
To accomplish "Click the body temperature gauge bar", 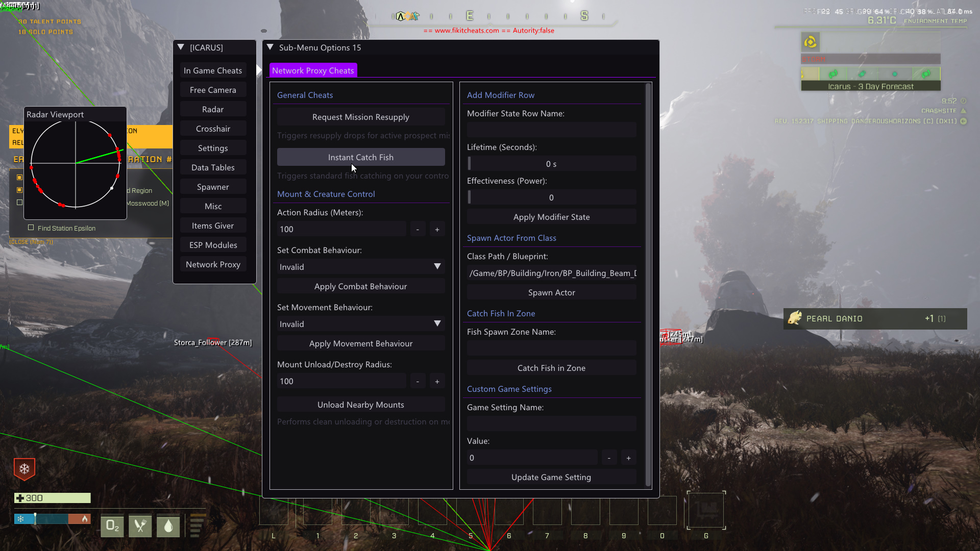I will point(53,519).
